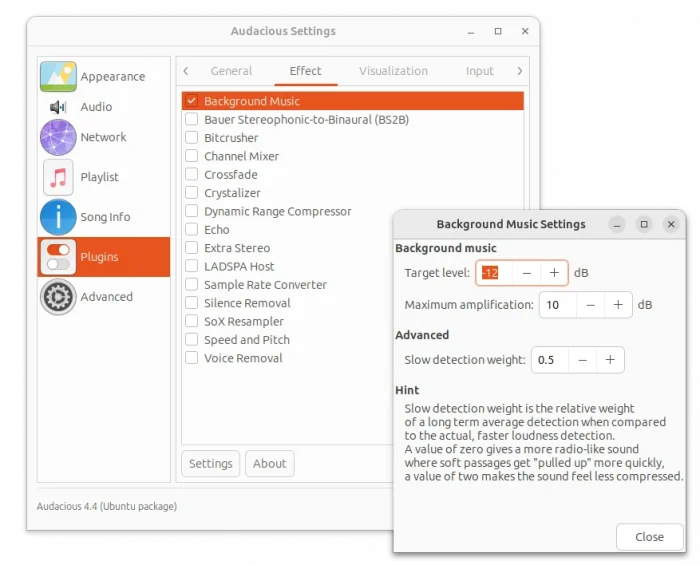Screen dimensions: 700x565
Task: Open the Advanced gear icon
Action: click(x=58, y=297)
